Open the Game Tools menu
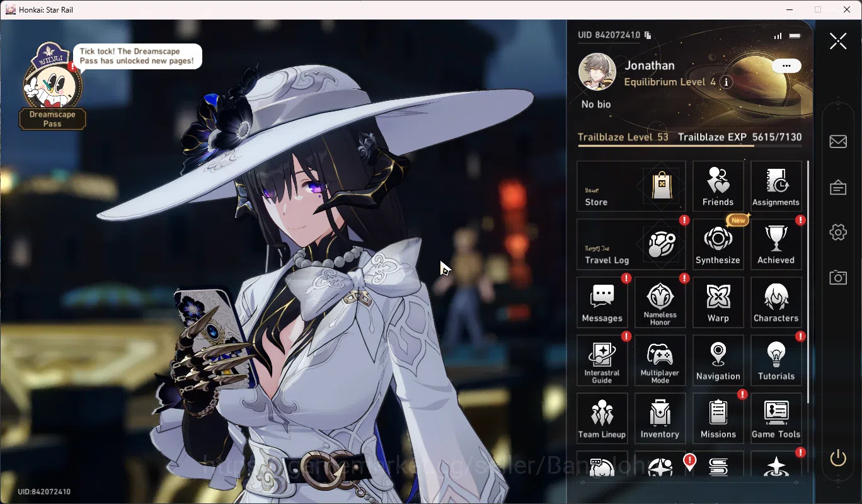 [776, 418]
